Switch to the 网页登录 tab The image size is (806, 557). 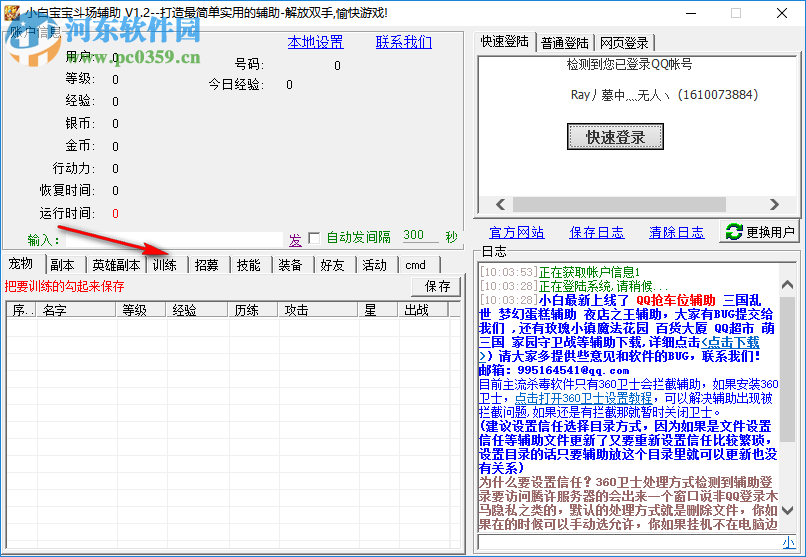[x=624, y=43]
